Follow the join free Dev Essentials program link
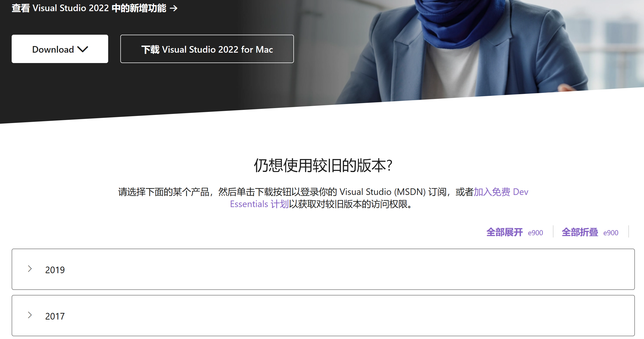The width and height of the screenshot is (644, 339). tap(501, 192)
